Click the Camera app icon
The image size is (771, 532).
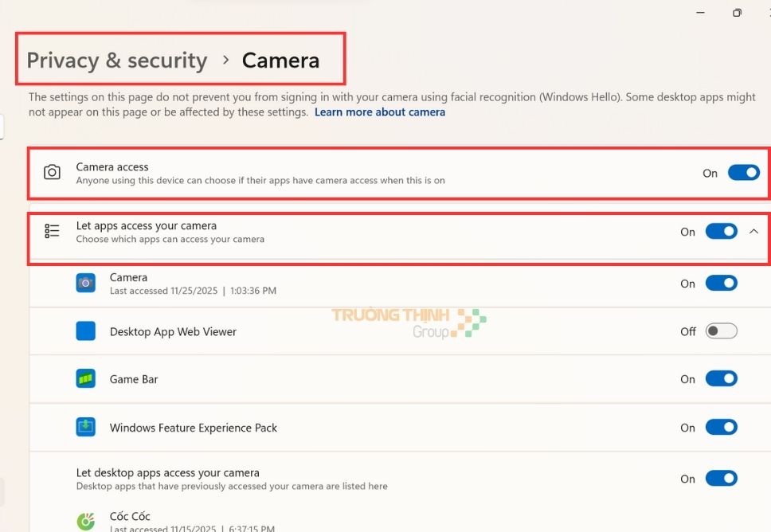85,283
